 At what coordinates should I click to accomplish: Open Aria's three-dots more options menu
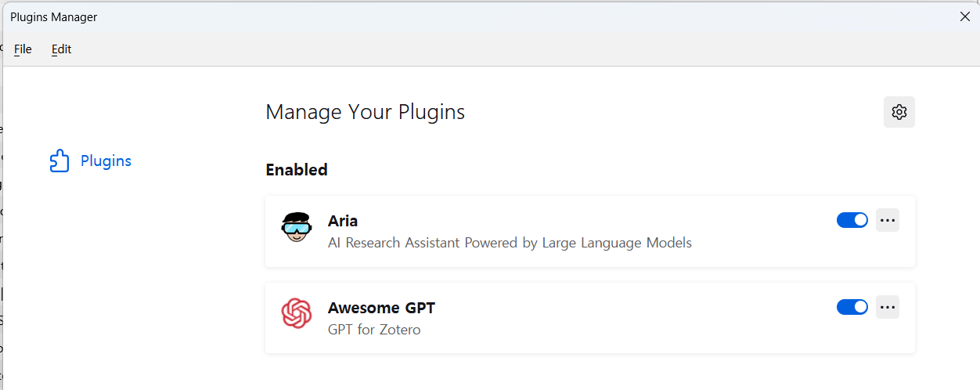(887, 220)
